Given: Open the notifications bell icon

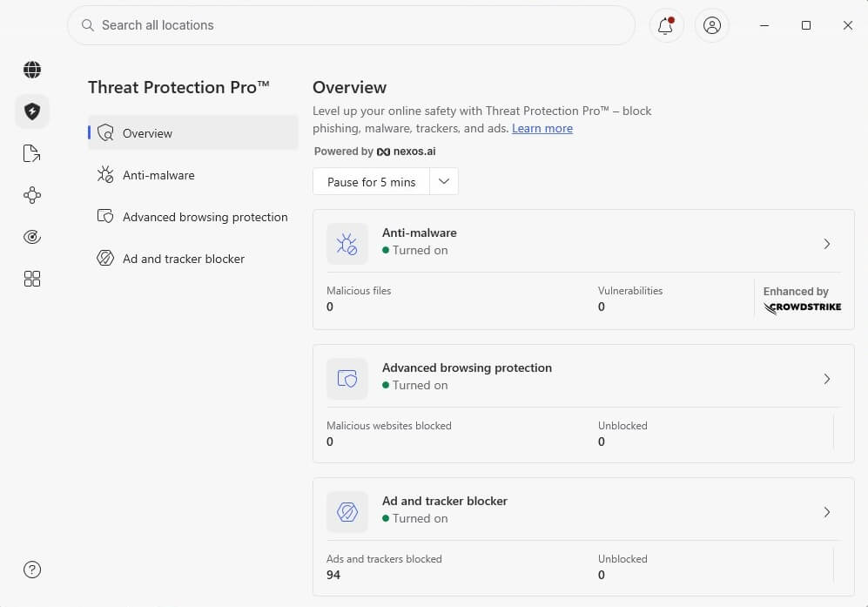Looking at the screenshot, I should pyautogui.click(x=666, y=25).
